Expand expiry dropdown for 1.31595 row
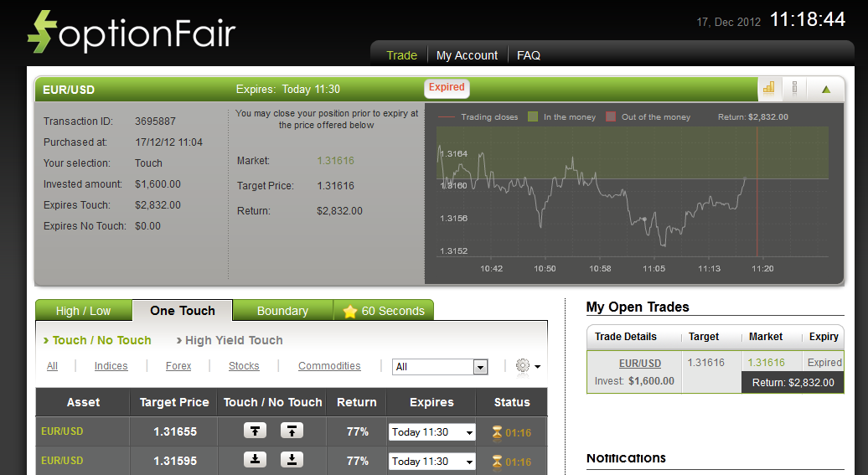This screenshot has width=868, height=475. point(431,462)
